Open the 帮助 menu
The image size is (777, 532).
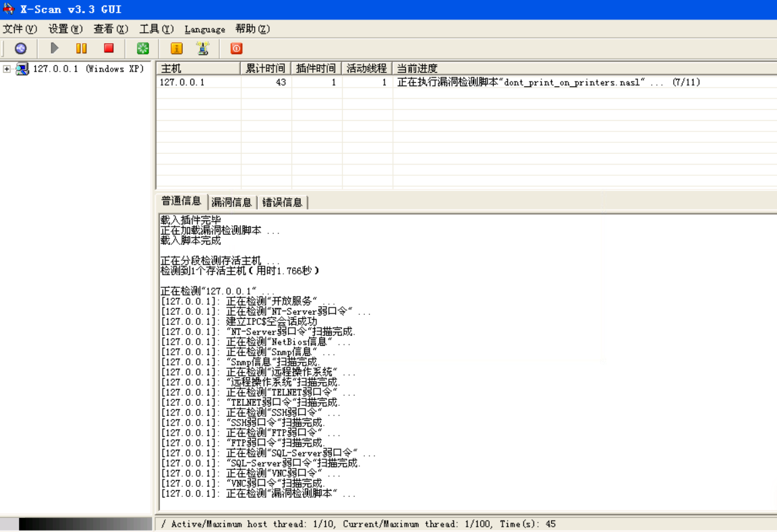(253, 29)
